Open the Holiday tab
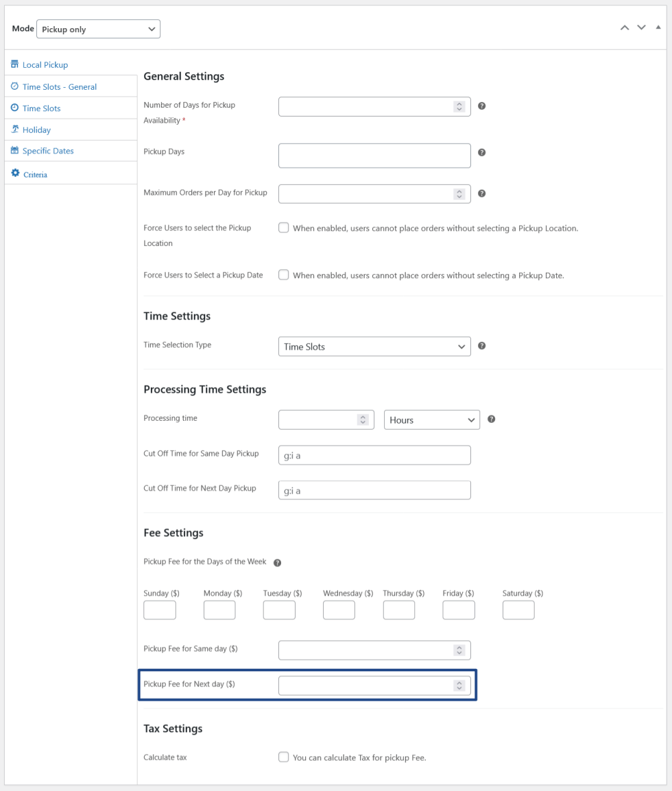The width and height of the screenshot is (672, 791). point(36,130)
